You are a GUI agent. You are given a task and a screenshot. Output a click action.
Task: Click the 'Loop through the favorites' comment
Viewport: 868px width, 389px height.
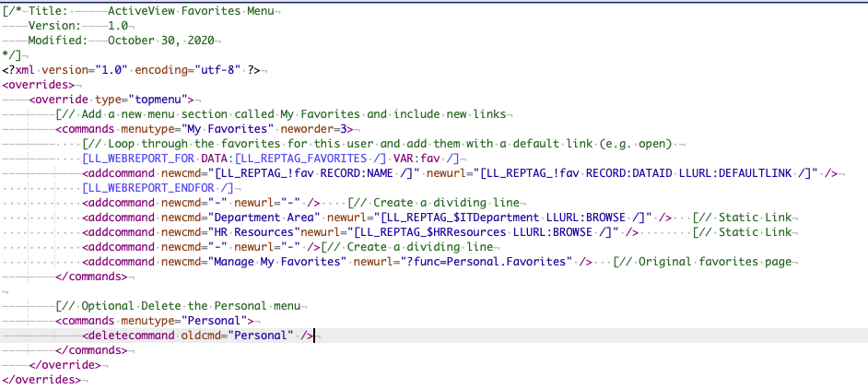click(377, 144)
